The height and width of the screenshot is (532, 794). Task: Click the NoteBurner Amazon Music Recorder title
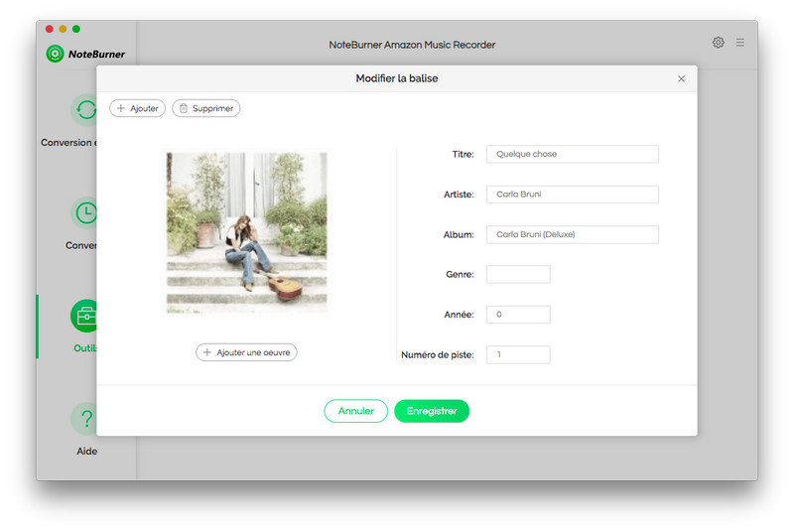[412, 45]
